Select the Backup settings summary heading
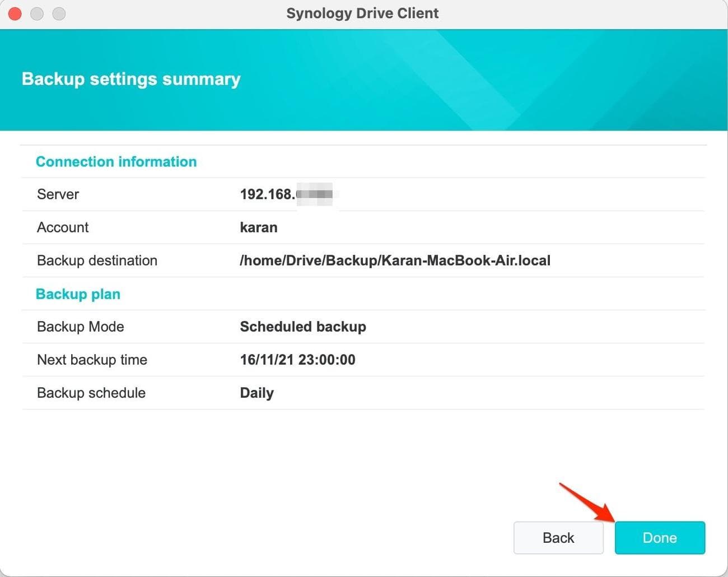This screenshot has height=577, width=728. [x=130, y=79]
